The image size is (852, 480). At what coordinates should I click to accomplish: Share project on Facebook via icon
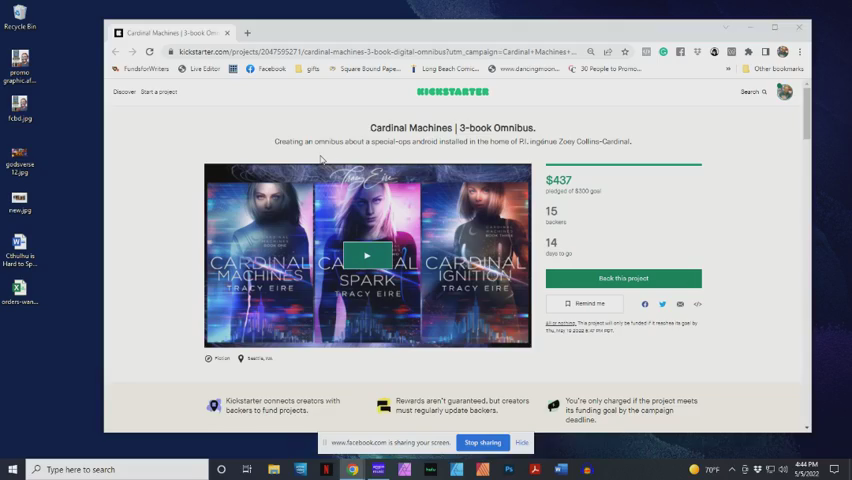pos(645,304)
